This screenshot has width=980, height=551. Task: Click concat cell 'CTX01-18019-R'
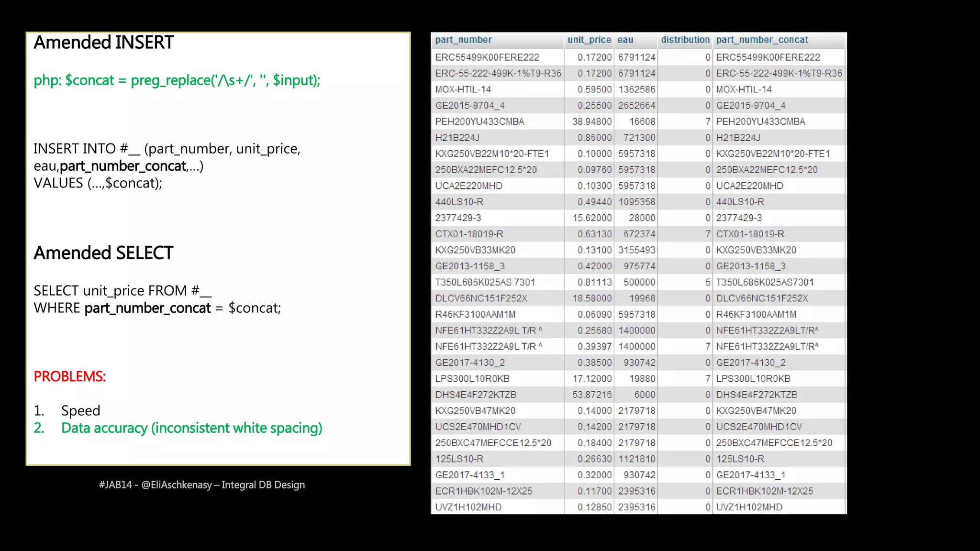pos(750,234)
